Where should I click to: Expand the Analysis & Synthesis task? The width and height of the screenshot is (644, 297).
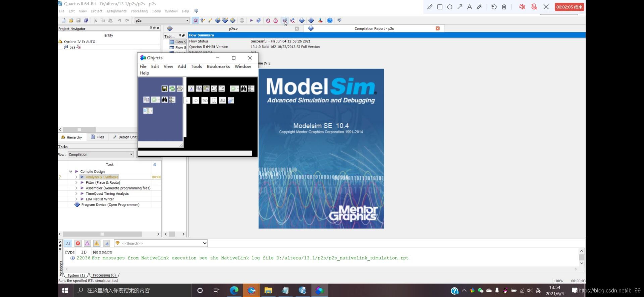[x=76, y=177]
